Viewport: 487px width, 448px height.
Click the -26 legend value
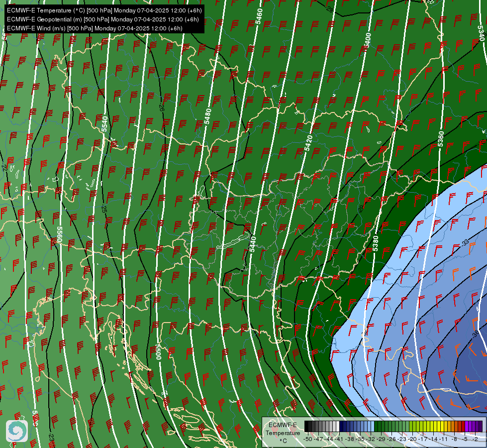pos(391,439)
